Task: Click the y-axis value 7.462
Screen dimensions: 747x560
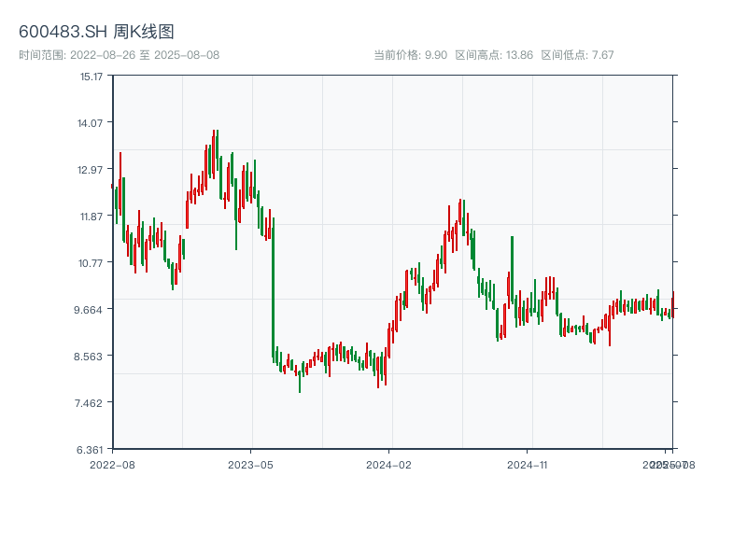Action: click(x=89, y=403)
